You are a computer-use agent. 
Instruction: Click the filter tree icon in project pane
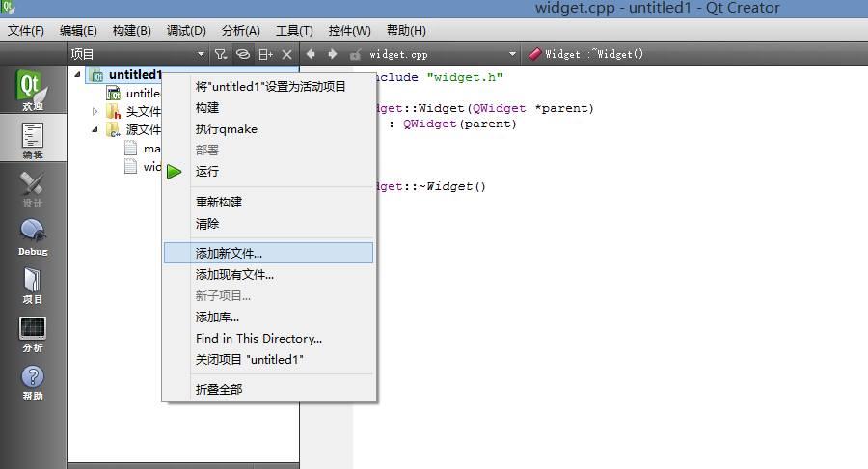coord(221,54)
